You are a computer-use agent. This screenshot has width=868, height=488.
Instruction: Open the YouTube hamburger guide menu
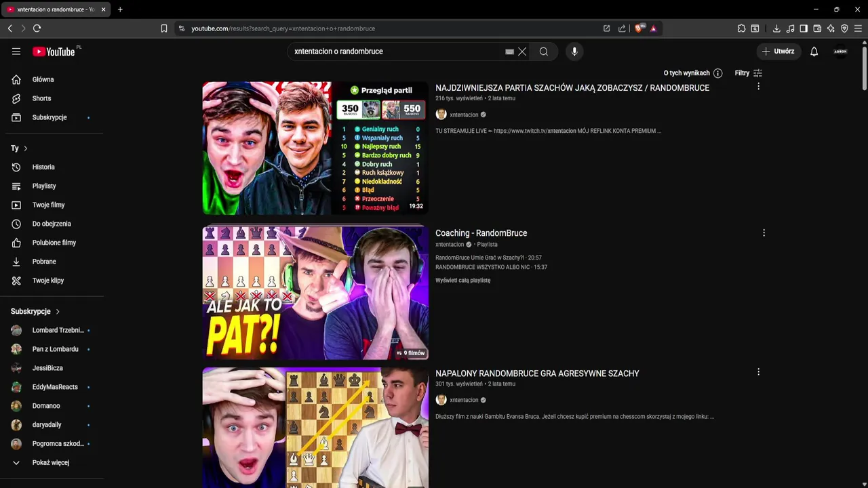[16, 52]
